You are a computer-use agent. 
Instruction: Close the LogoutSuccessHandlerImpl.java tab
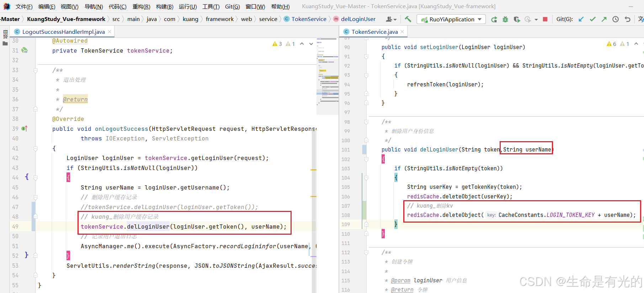click(110, 32)
